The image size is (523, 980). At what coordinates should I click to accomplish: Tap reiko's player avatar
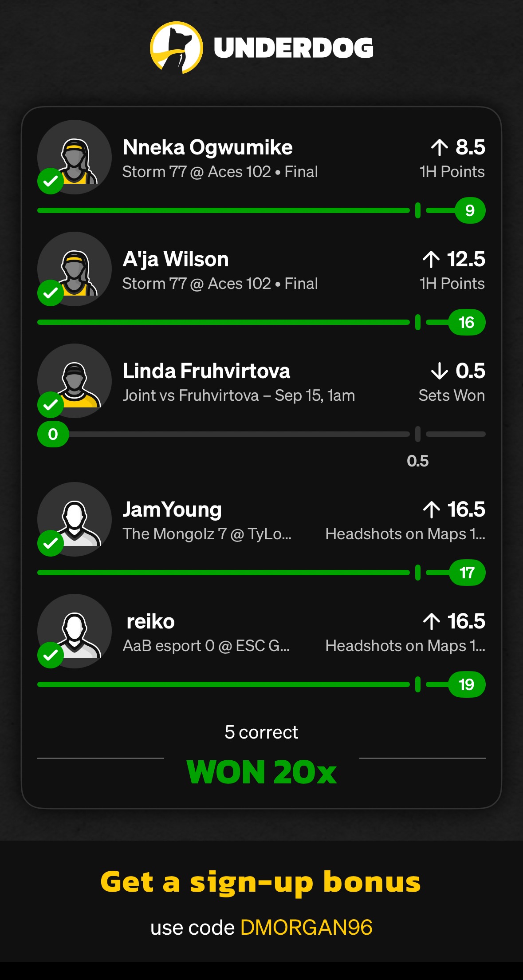coord(75,631)
